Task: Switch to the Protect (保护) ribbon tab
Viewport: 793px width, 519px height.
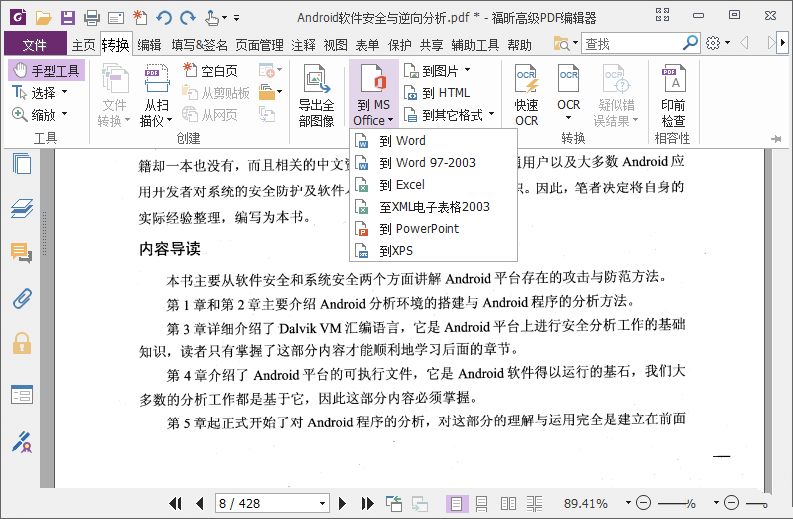Action: coord(399,44)
